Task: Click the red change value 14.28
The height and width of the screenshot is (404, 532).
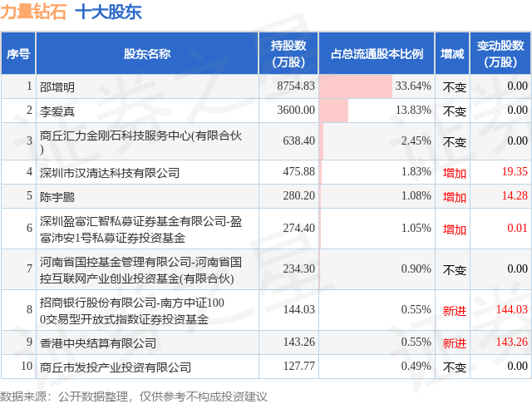Action: (x=515, y=195)
